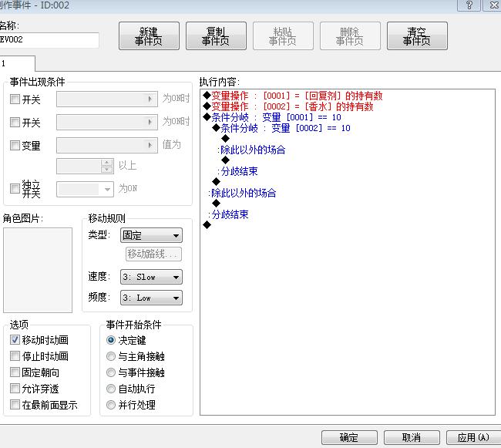Enable the second 开关 condition checkbox
The image size is (501, 448).
[x=15, y=122]
